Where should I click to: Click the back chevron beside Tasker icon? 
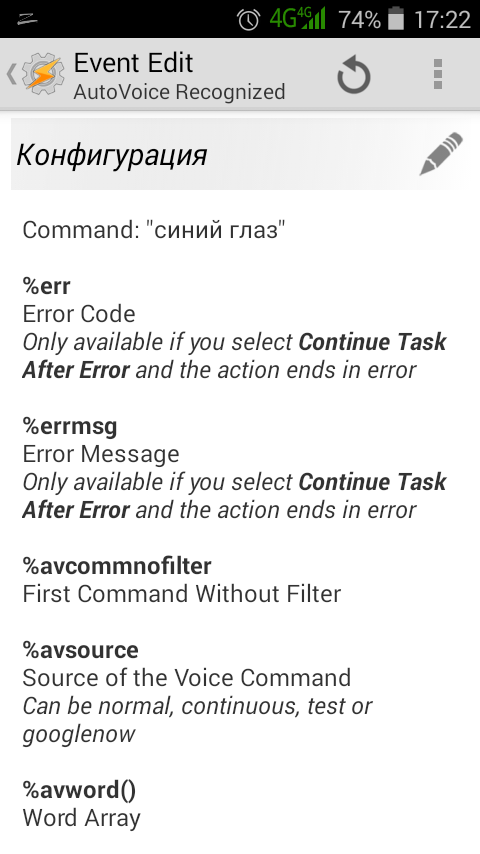click(11, 74)
